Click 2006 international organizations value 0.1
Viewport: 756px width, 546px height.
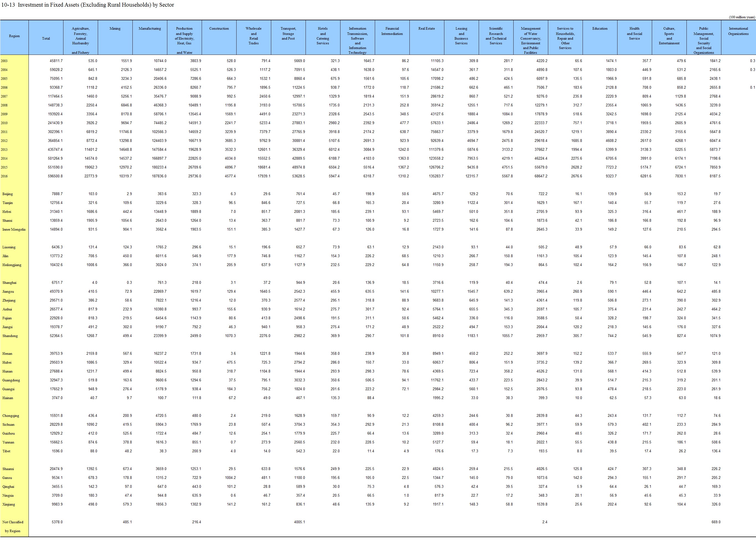pyautogui.click(x=752, y=88)
